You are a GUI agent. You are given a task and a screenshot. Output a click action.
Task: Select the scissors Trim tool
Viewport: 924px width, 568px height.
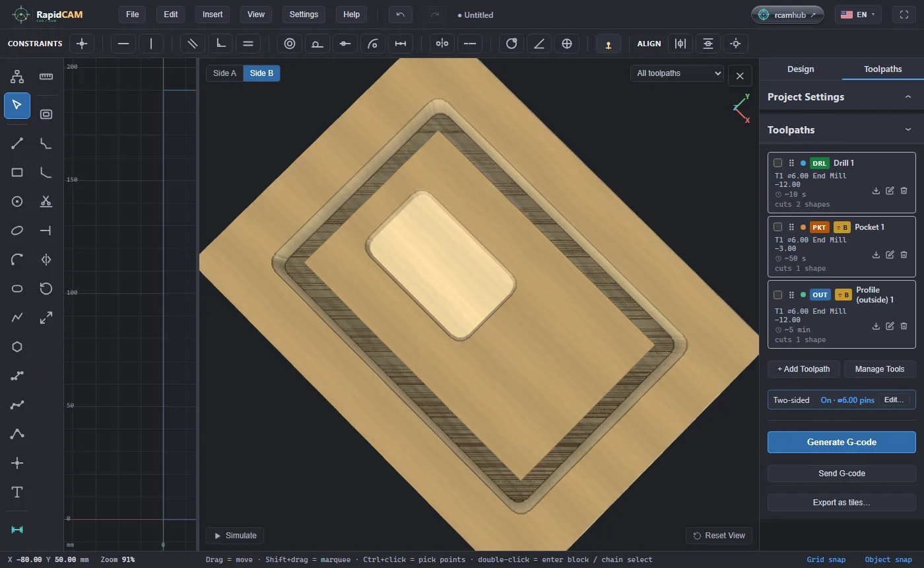[x=46, y=201]
